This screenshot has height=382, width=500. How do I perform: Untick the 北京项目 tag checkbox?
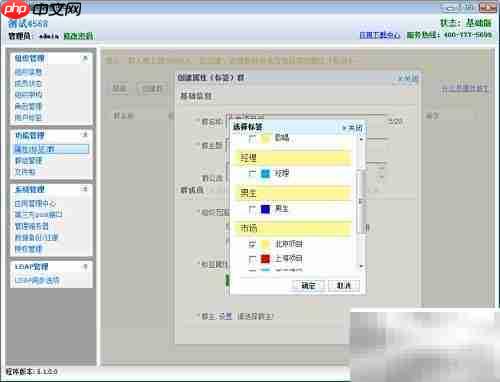252,244
